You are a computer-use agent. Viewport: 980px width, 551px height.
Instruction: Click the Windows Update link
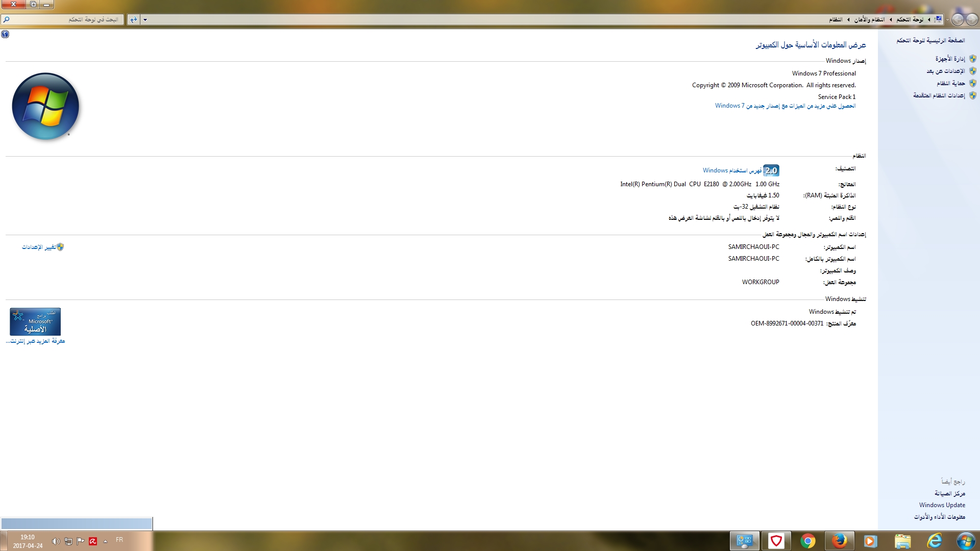942,505
